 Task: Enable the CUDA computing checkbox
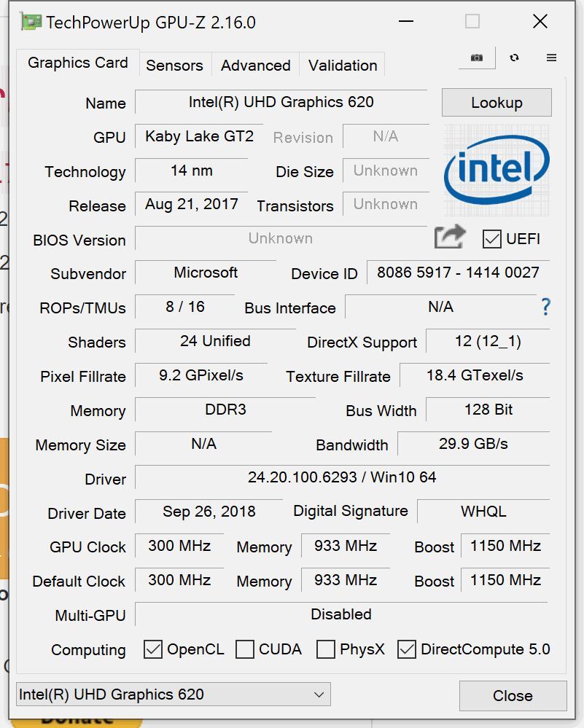(245, 649)
